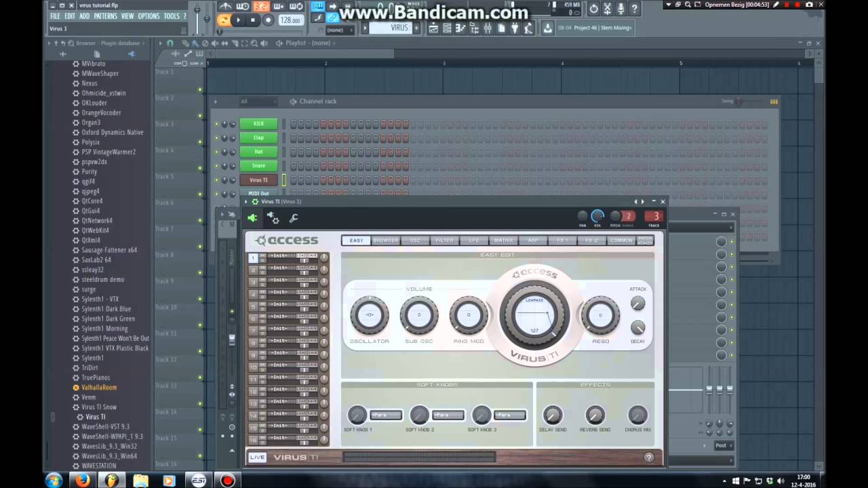Switch to the BROWSER tab in Virus
The image size is (868, 488).
385,241
